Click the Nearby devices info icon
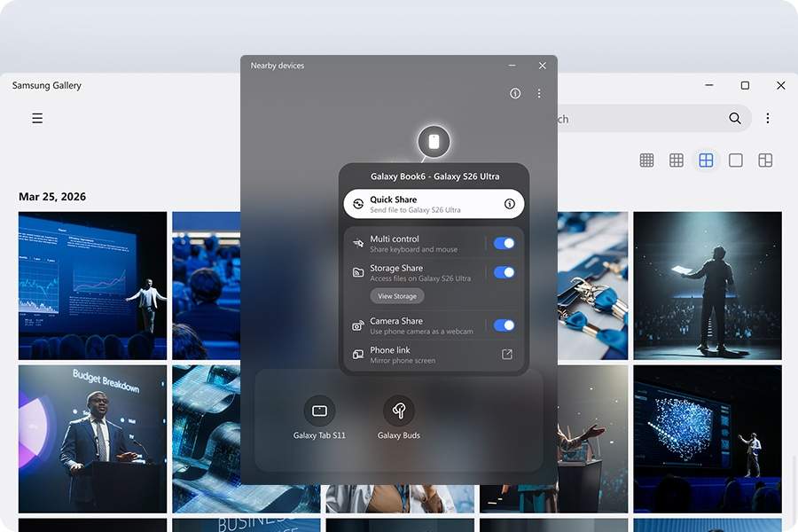 [515, 93]
